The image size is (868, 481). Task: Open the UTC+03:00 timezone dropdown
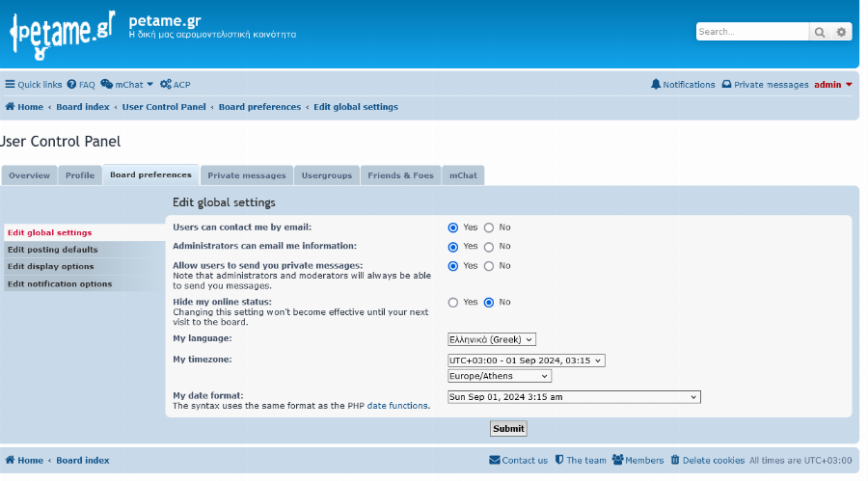(526, 361)
